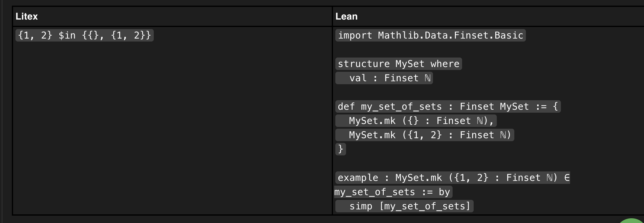The width and height of the screenshot is (644, 223).
Task: Click the lone closing brace line
Action: [340, 149]
